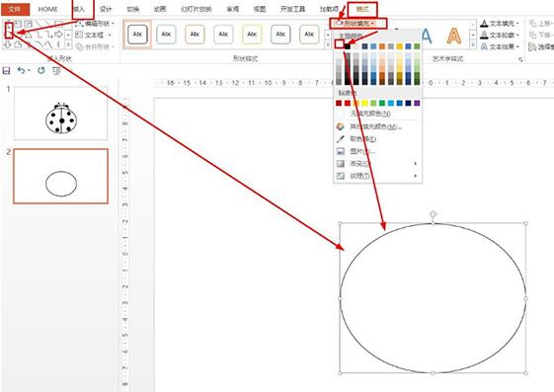
Task: Select slide 1 ladybug thumbnail
Action: coord(61,114)
